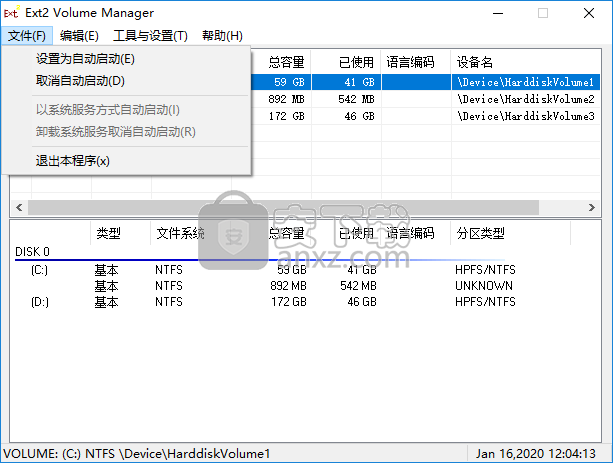613x463 pixels.
Task: Click the horizontal scrollbar thumb
Action: click(x=283, y=207)
